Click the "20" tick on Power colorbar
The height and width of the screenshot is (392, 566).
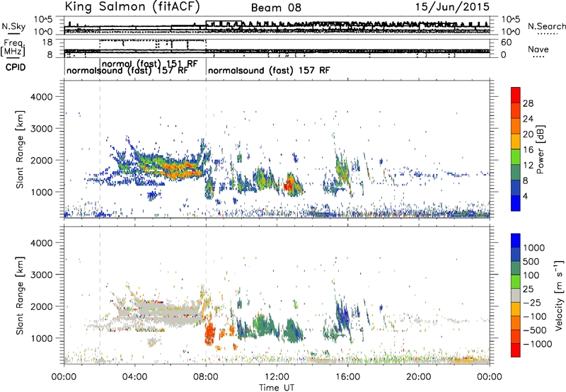pyautogui.click(x=528, y=134)
